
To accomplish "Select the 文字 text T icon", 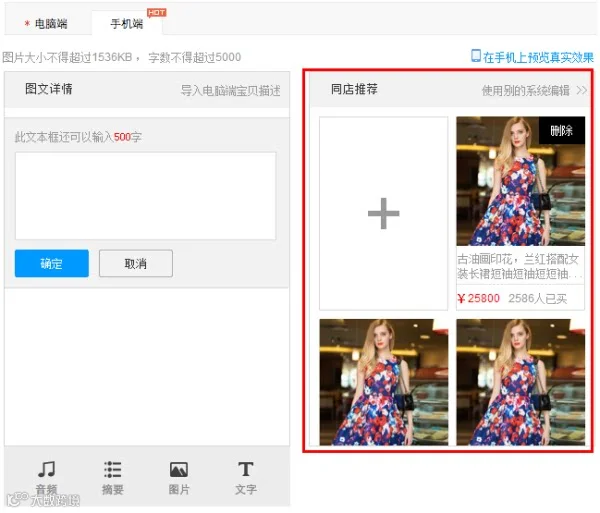I will (x=246, y=469).
